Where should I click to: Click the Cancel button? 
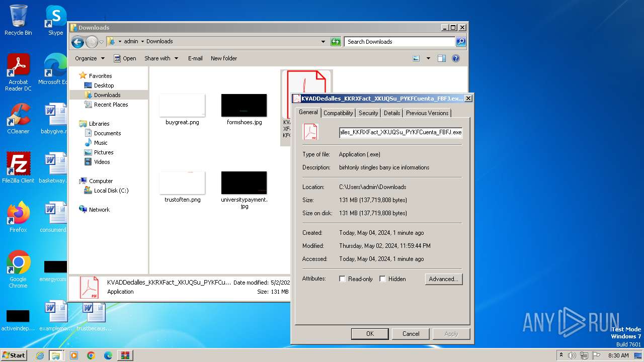[411, 334]
